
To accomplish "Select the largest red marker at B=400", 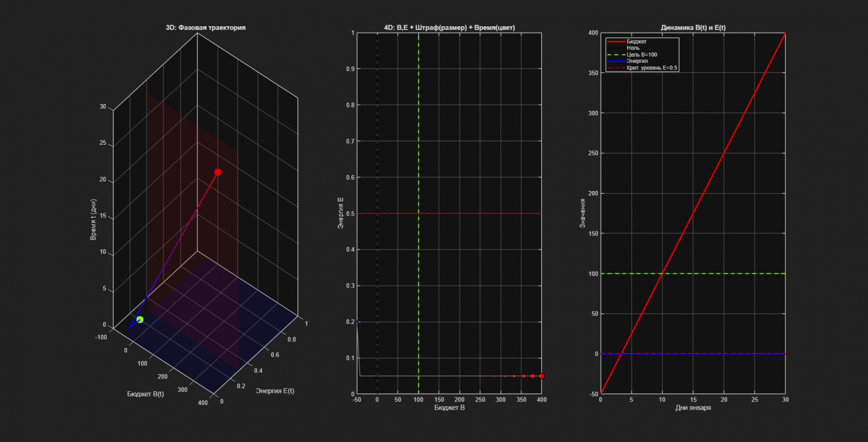I will 541,376.
